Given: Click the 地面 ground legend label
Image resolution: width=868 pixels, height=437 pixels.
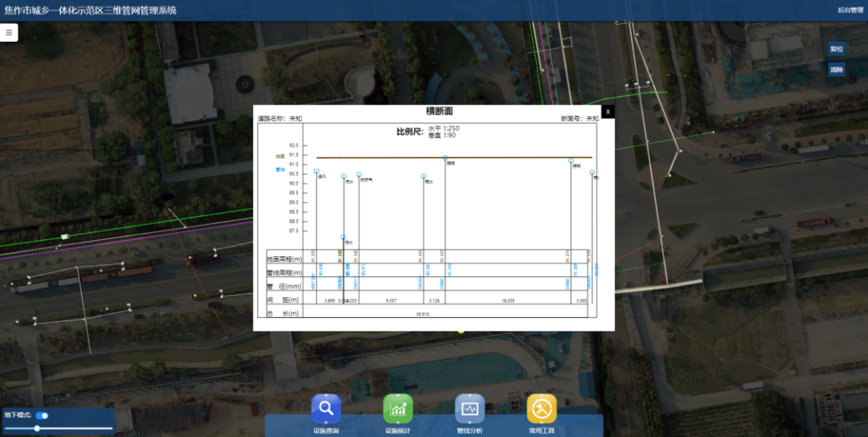Looking at the screenshot, I should (280, 156).
